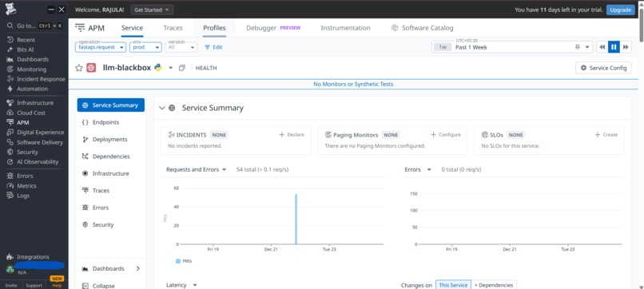Click the copy icon beside llm-blackbox
The width and height of the screenshot is (644, 289).
pyautogui.click(x=182, y=68)
